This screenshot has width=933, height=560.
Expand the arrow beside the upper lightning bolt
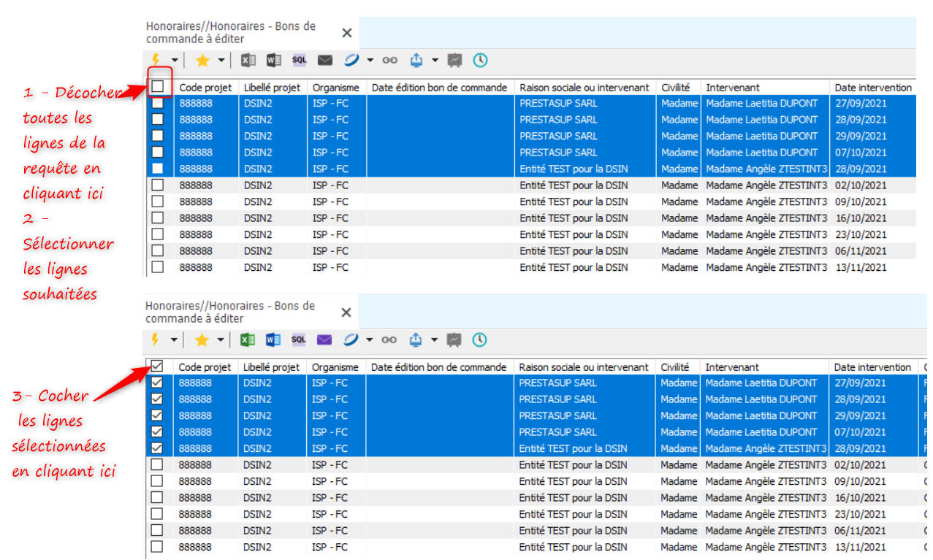175,61
